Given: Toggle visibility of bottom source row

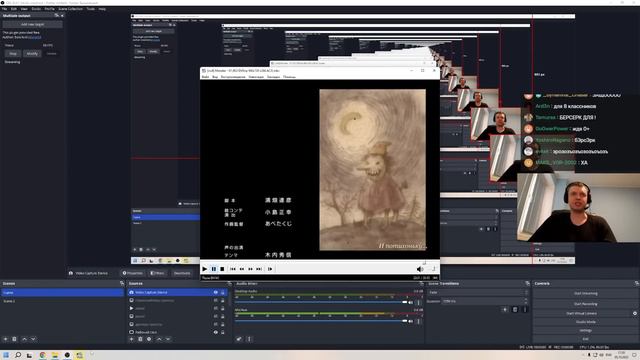Looking at the screenshot, I should (216, 332).
